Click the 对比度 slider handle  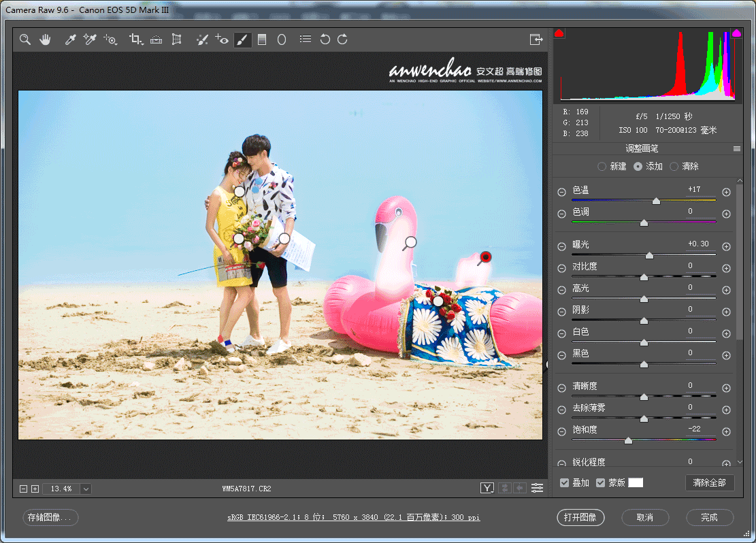(644, 277)
